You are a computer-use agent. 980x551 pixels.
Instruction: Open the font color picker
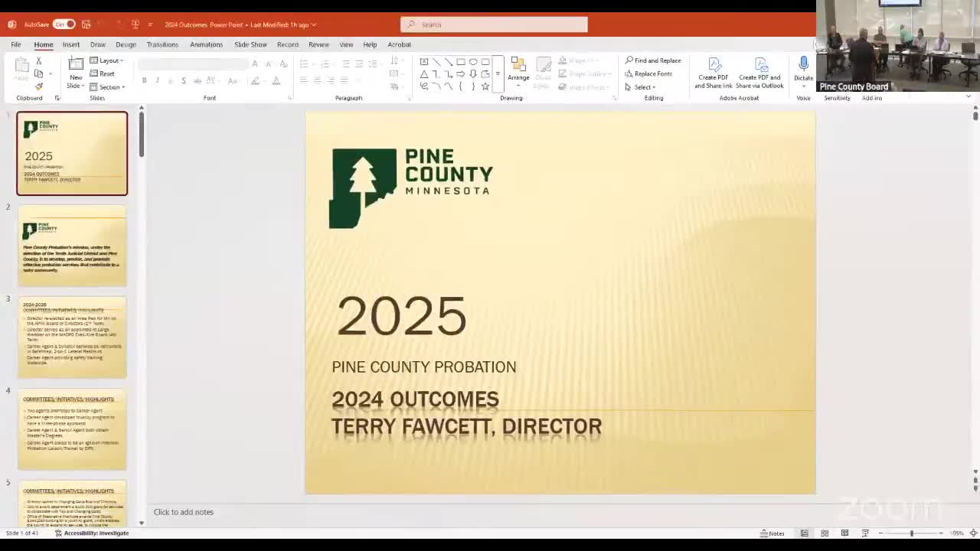coord(276,80)
